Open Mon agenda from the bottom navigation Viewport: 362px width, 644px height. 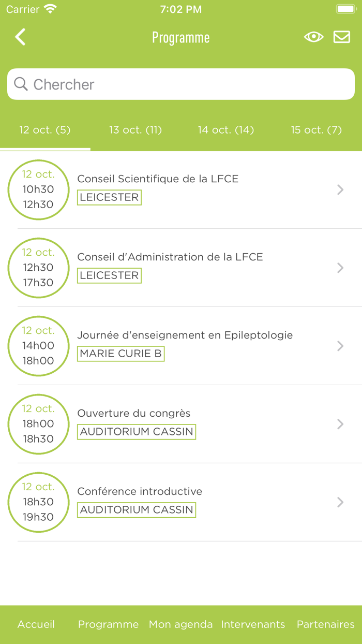(x=180, y=624)
